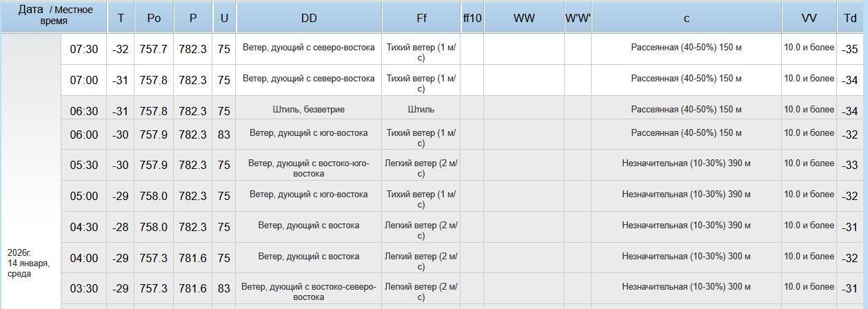Click the DD wind direction header
Image resolution: width=868 pixels, height=309 pixels.
[309, 19]
